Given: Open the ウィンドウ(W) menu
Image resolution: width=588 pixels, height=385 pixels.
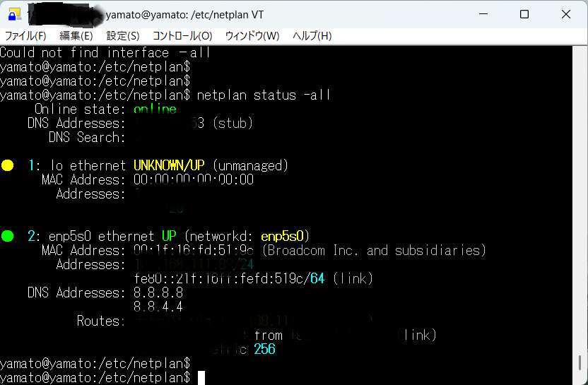Looking at the screenshot, I should 252,36.
